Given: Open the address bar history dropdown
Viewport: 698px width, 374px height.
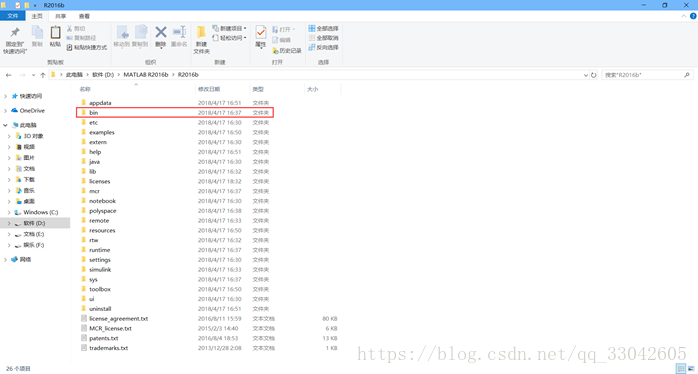Looking at the screenshot, I should coord(586,75).
